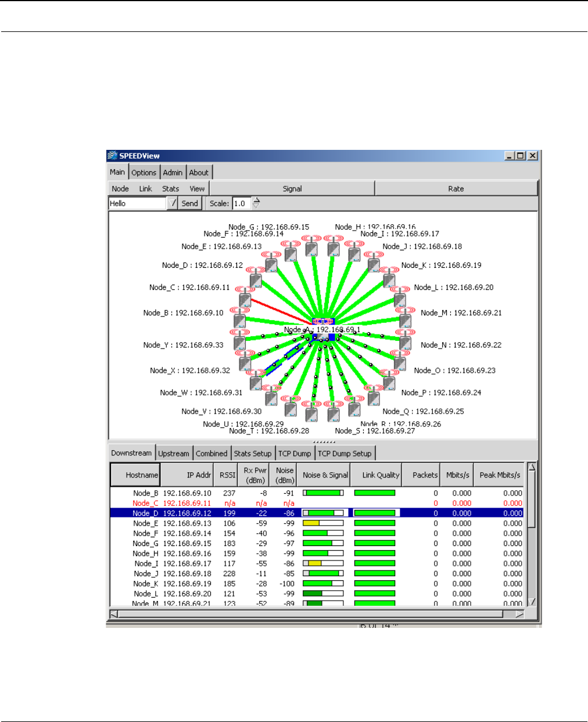Click the Scale value field
This screenshot has width=588, height=722.
click(x=241, y=203)
